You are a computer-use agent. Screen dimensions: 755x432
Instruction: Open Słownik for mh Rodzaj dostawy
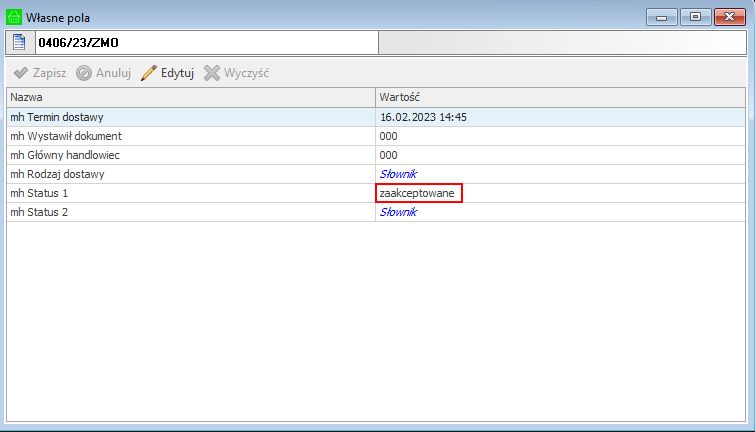tap(398, 174)
